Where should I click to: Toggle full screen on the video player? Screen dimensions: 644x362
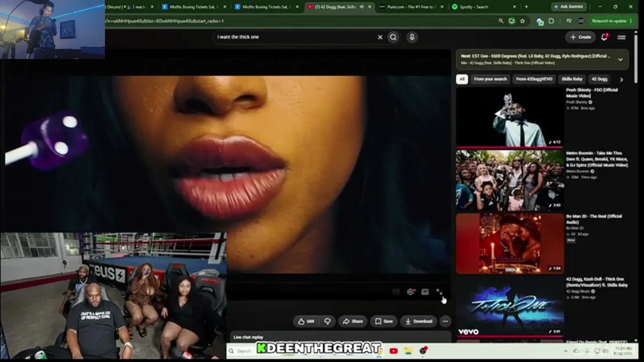[439, 292]
